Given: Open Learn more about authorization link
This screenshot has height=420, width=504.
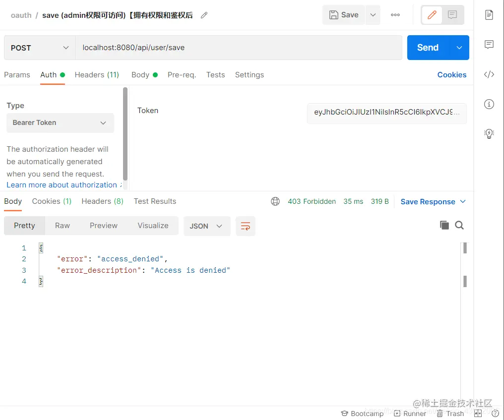Looking at the screenshot, I should tap(62, 185).
